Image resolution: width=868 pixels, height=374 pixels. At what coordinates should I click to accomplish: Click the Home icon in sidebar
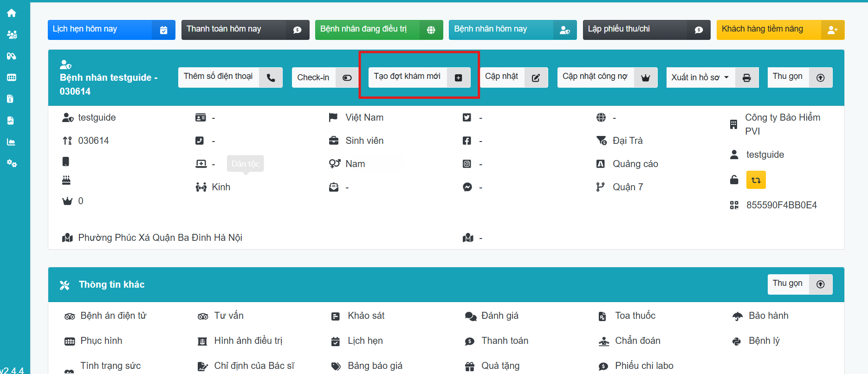[12, 13]
